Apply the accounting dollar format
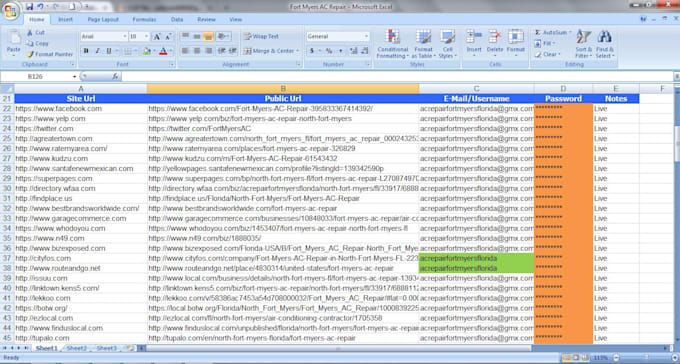Screen dimensions: 680x364 [x=311, y=51]
